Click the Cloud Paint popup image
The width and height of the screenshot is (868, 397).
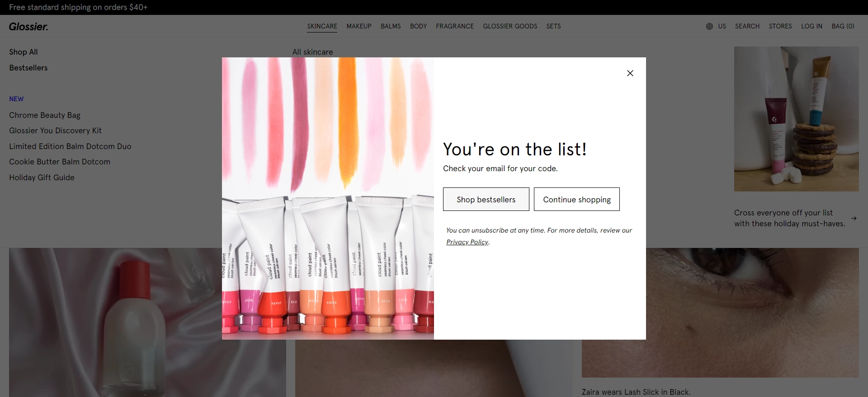coord(328,198)
